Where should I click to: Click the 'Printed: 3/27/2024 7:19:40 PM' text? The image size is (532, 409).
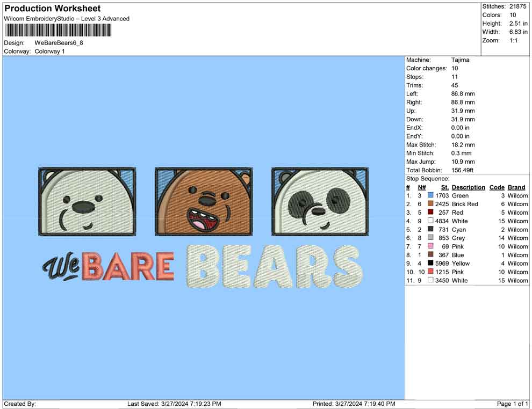tap(354, 404)
